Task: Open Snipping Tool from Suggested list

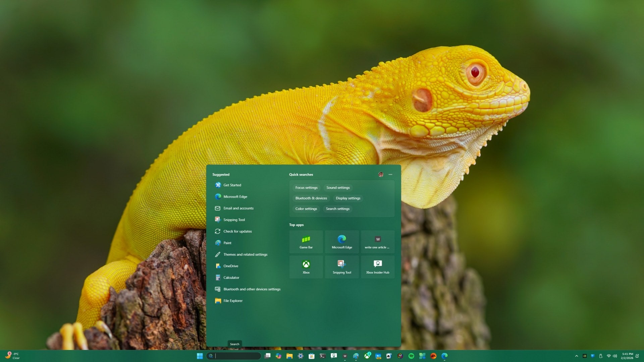Action: click(234, 220)
